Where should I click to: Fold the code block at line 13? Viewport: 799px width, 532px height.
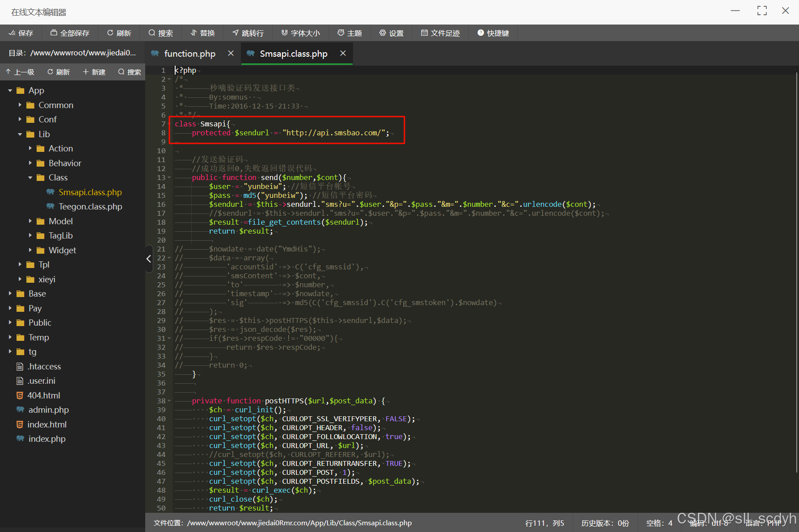coord(169,178)
